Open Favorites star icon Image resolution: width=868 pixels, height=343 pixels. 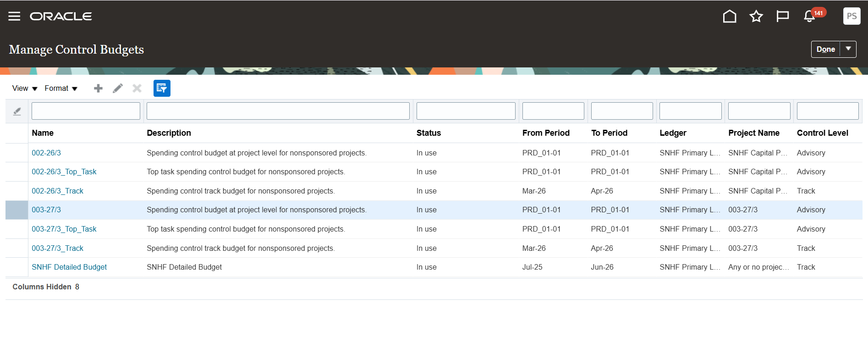click(756, 17)
